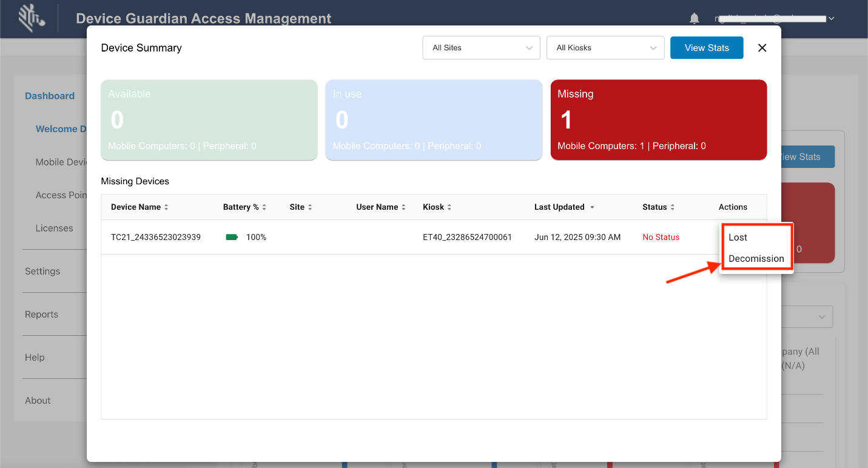
Task: Sort by Battery % column arrows
Action: pos(264,207)
